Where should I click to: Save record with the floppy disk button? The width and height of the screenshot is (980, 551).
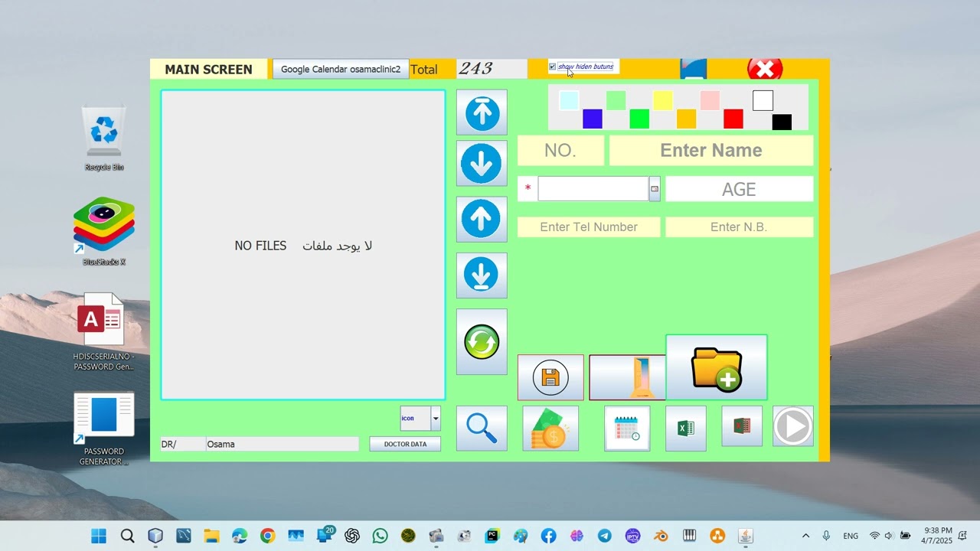click(550, 377)
